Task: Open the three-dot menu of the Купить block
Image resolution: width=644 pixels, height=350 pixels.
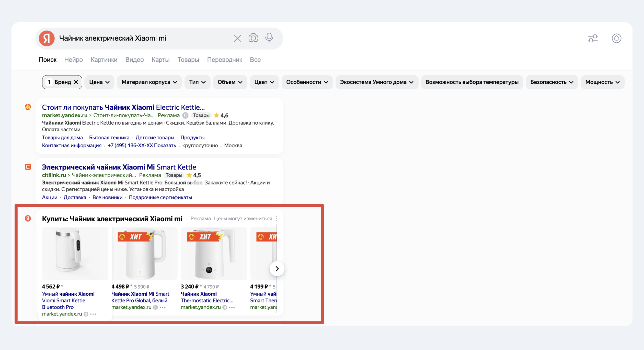Action: (x=276, y=219)
